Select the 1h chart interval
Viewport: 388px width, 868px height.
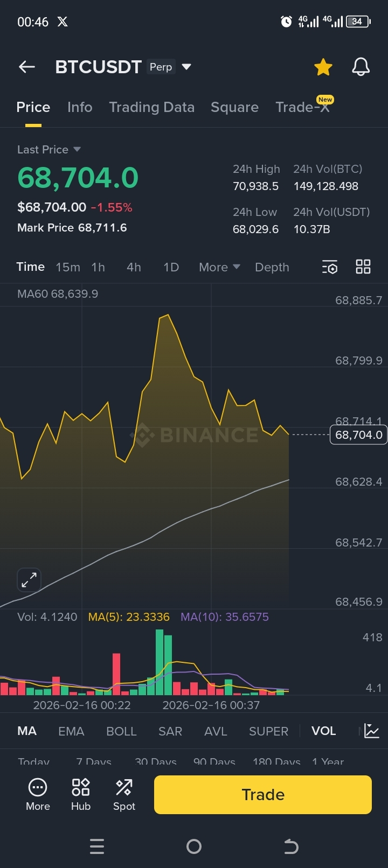pos(98,267)
